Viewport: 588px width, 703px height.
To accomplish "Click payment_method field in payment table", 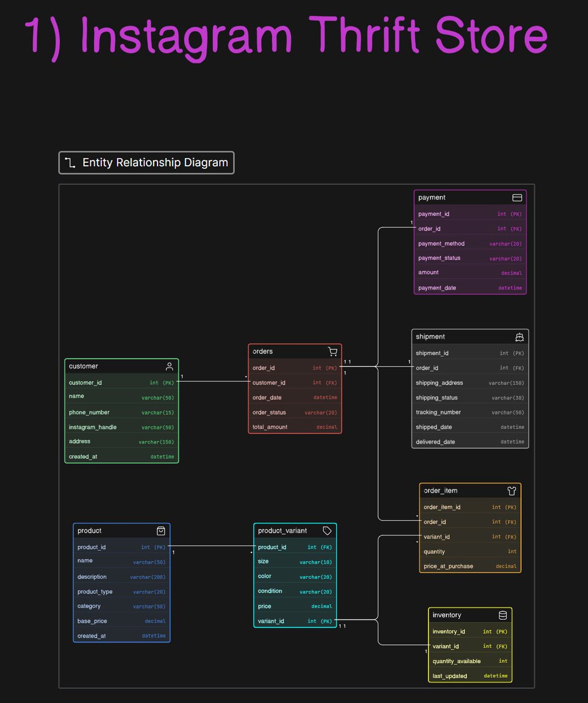I will pos(470,244).
